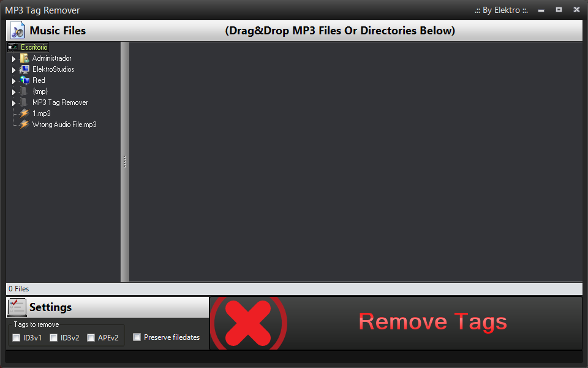Click the 1.mp3 file icon

click(24, 113)
